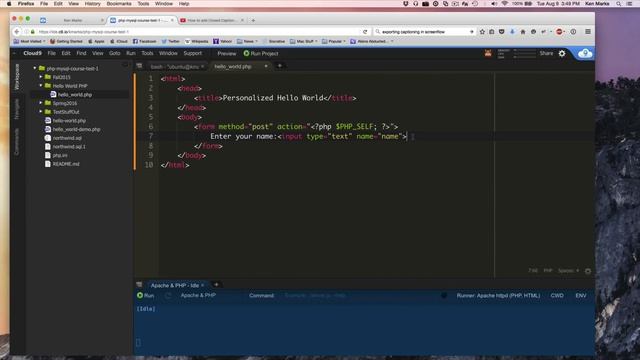Reload the page in Firefox
The image size is (640, 360).
[x=365, y=31]
